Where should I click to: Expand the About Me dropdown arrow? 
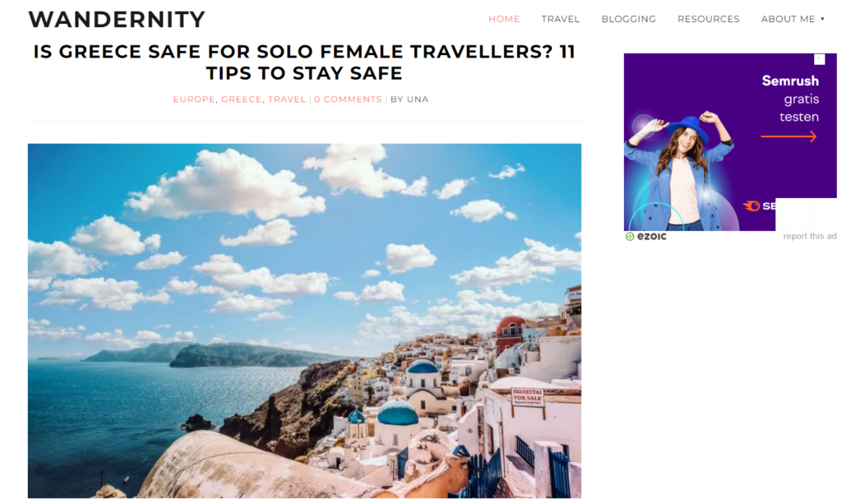pyautogui.click(x=822, y=19)
